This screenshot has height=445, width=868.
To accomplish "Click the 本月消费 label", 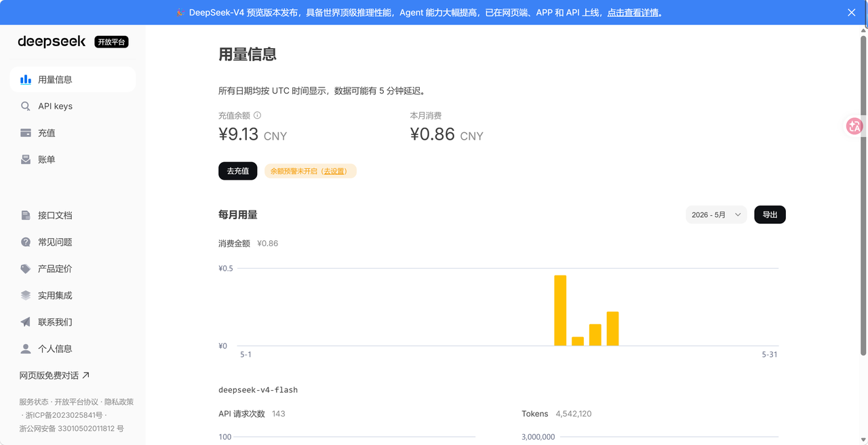I will point(426,116).
